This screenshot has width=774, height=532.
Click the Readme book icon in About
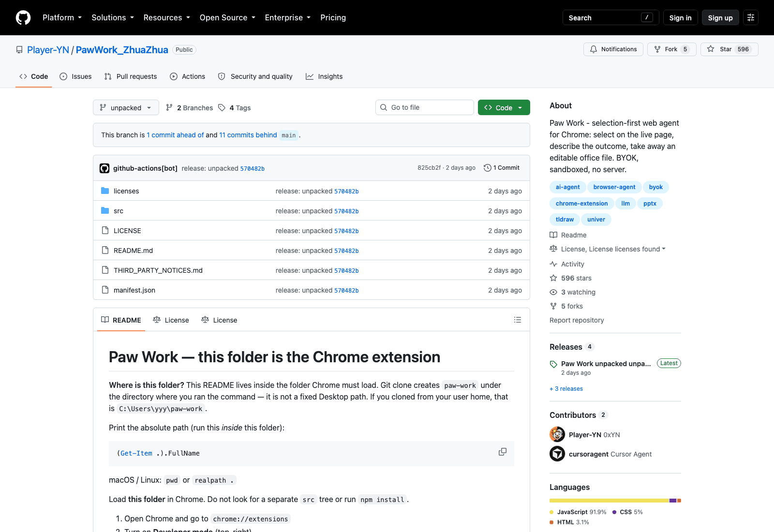click(x=553, y=235)
